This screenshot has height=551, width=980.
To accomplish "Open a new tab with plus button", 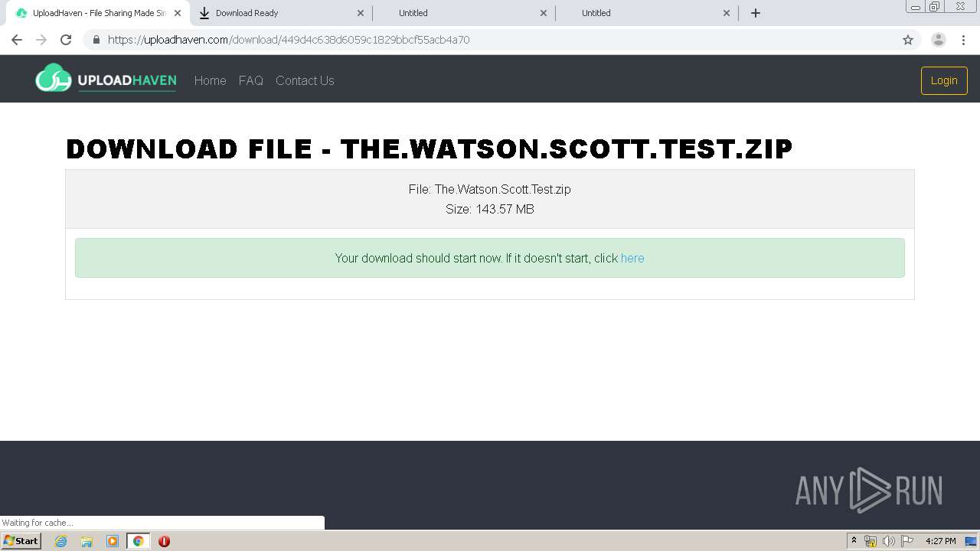I will 756,13.
